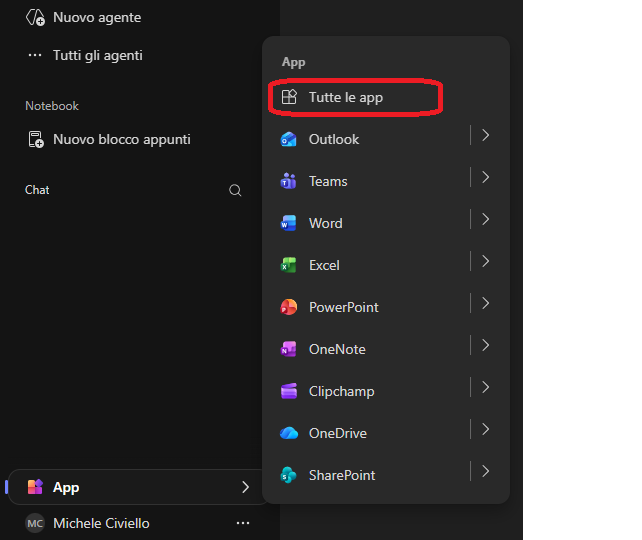This screenshot has height=540, width=642.
Task: Open Excel from the App menu
Action: [x=368, y=265]
